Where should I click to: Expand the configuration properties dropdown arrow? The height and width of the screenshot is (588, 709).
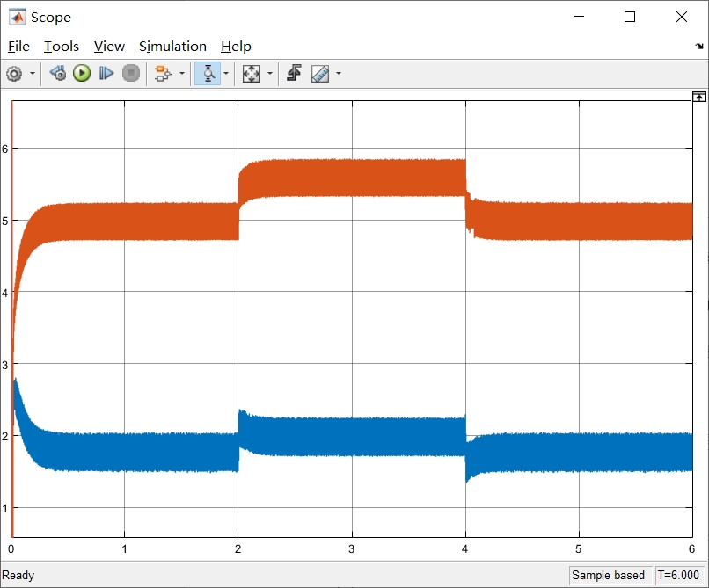[33, 73]
